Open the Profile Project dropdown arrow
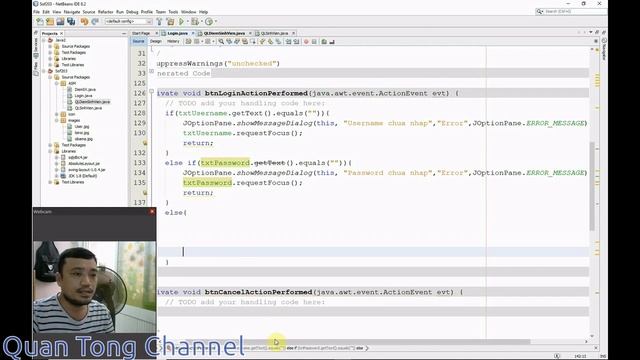Viewport: 640px width, 360px height. tap(216, 22)
